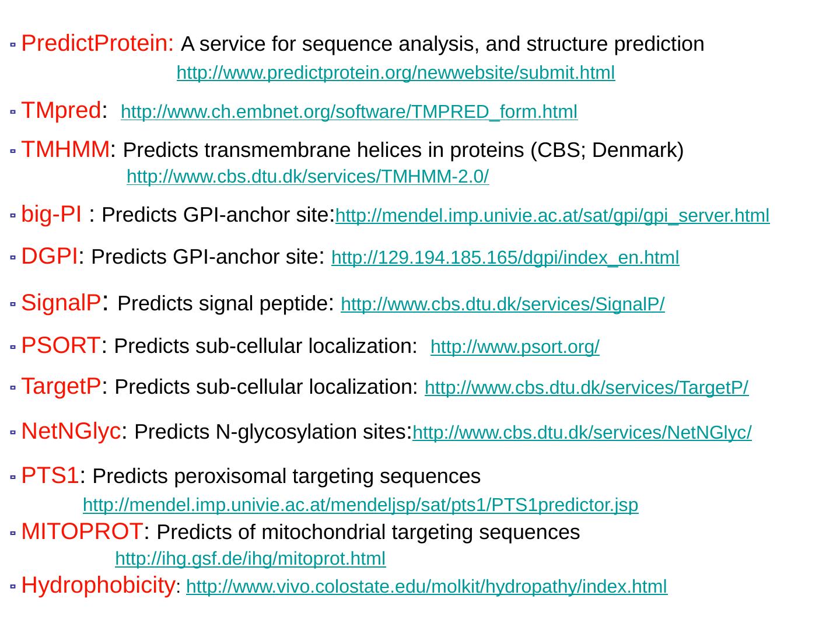Select the red PSORT tool name
840x630 pixels.
pos(61,346)
